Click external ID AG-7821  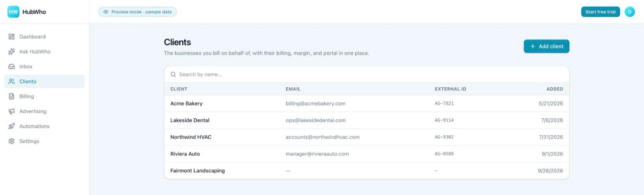click(444, 103)
